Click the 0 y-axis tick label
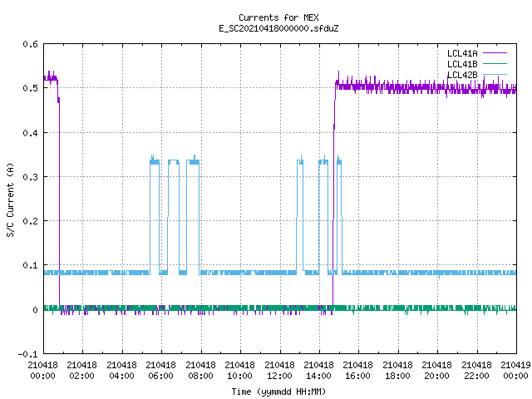 [35, 310]
